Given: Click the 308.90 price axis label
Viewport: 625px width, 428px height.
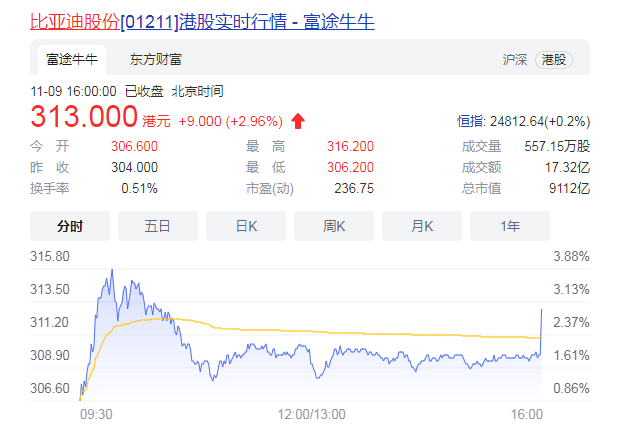Looking at the screenshot, I should click(50, 355).
